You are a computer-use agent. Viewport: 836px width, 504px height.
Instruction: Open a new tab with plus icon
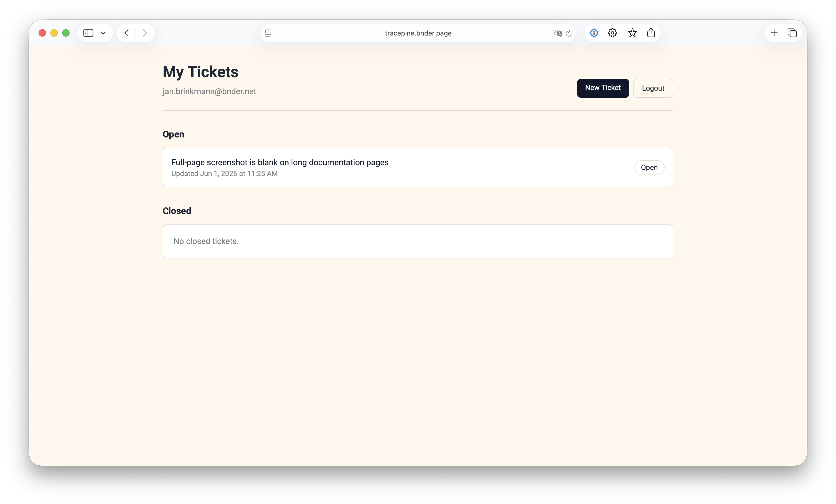pyautogui.click(x=774, y=33)
